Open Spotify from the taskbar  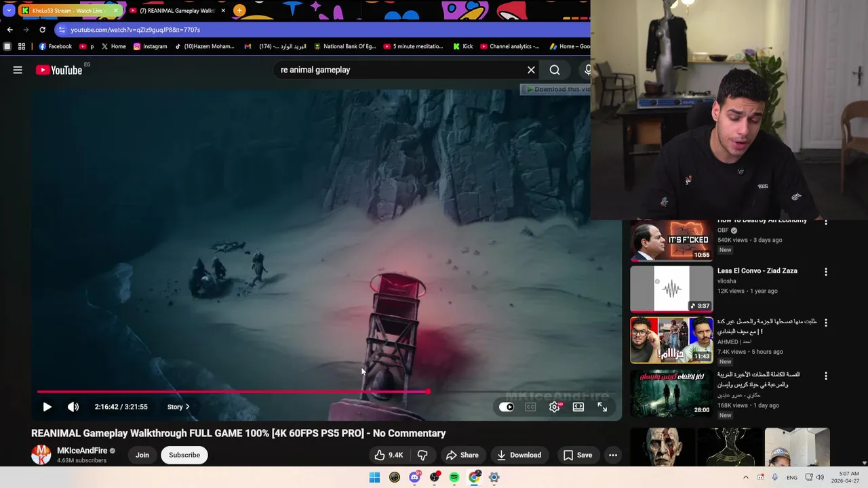pyautogui.click(x=454, y=477)
